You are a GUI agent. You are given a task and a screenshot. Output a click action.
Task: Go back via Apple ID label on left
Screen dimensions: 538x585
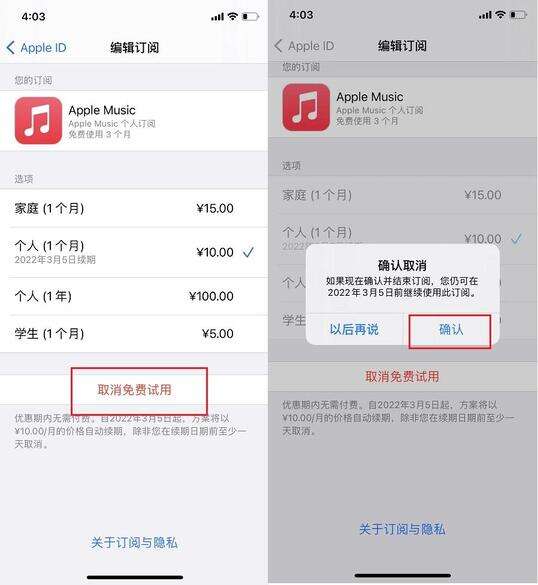click(43, 48)
